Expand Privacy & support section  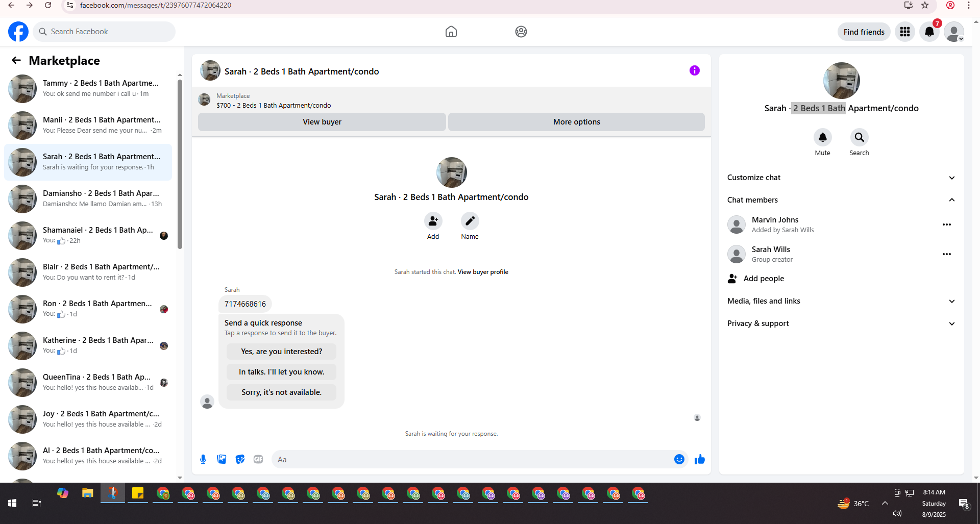(841, 323)
